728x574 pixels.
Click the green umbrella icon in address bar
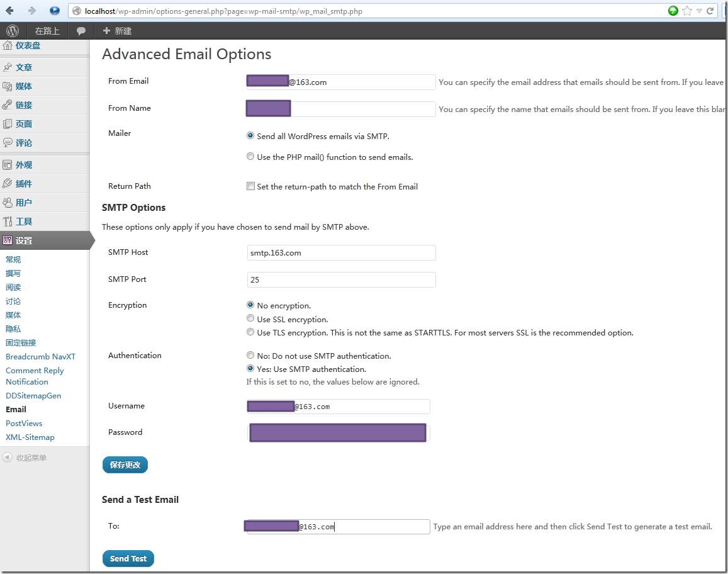[x=673, y=11]
